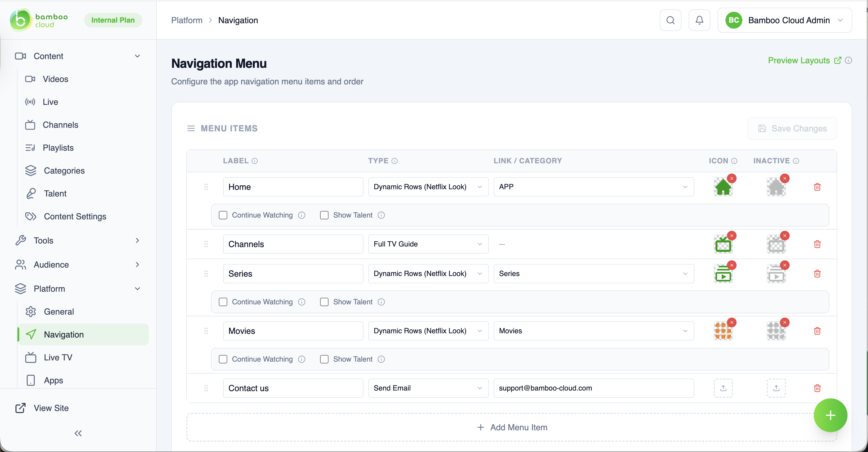Open the Series type dropdown
Viewport: 868px width, 452px height.
click(x=428, y=274)
